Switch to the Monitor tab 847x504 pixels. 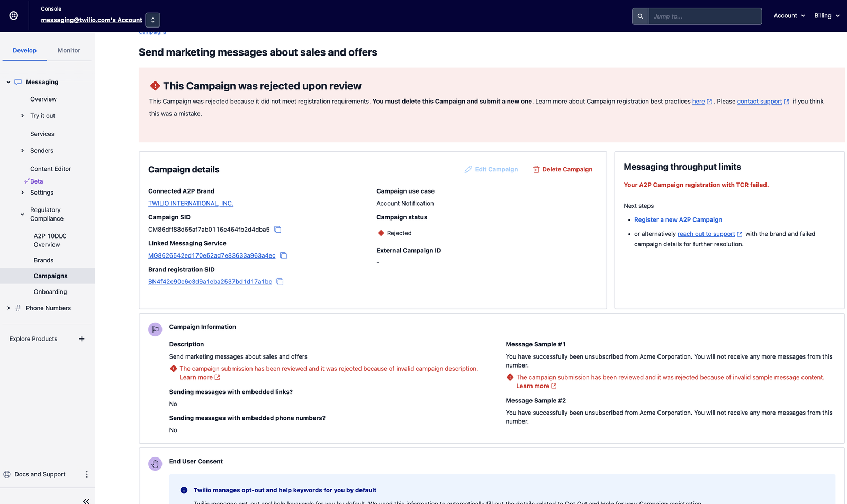pos(68,50)
